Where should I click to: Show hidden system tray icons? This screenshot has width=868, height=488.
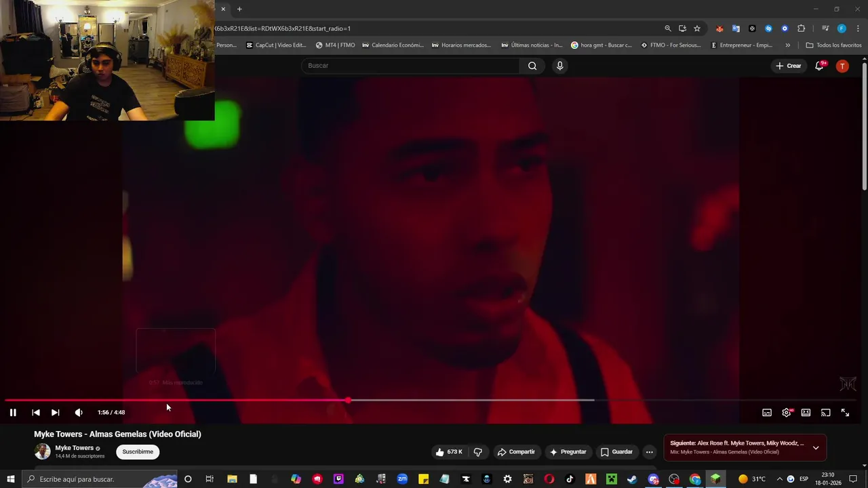click(779, 479)
